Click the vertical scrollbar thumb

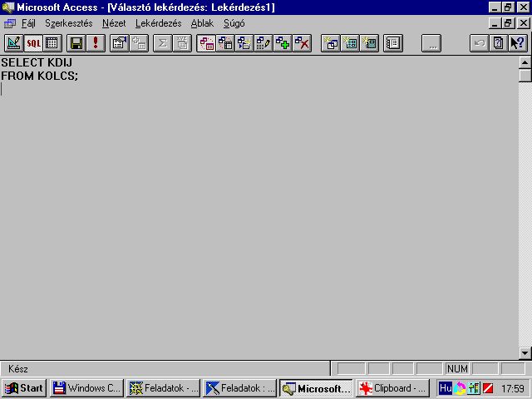tap(525, 76)
